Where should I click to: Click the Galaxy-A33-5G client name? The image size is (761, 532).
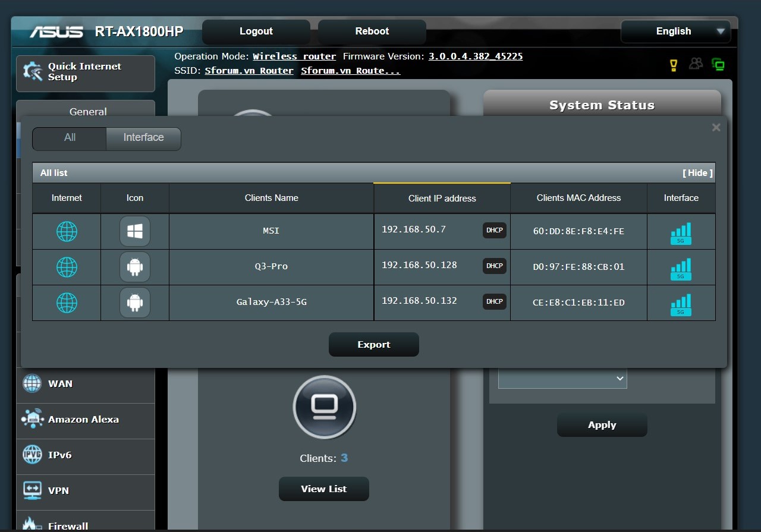(271, 302)
